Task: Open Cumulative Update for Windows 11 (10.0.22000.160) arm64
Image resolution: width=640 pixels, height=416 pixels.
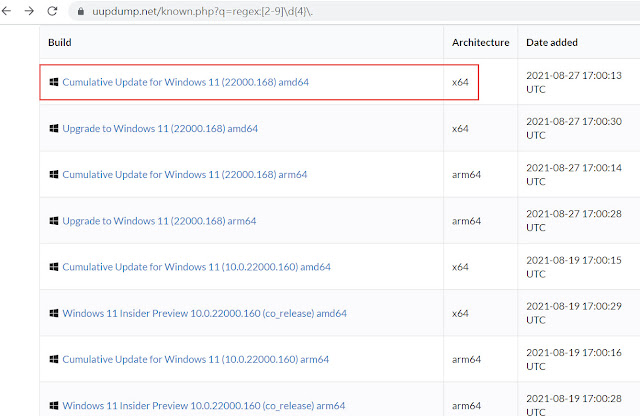Action: (x=196, y=359)
